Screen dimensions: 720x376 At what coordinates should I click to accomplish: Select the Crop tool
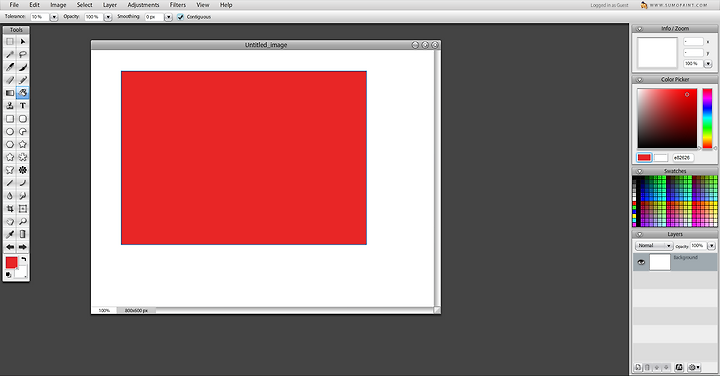point(10,209)
